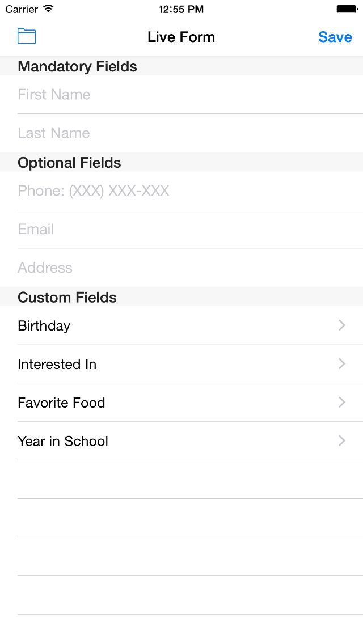Focus the Last Name input

click(181, 133)
